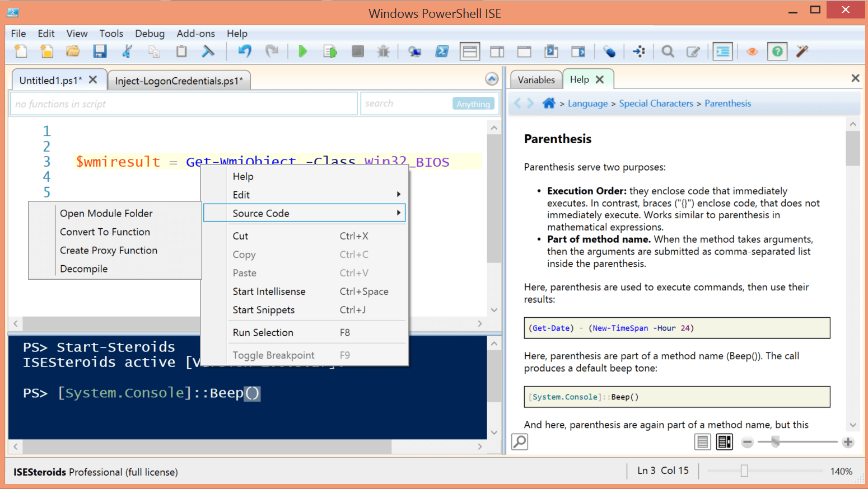
Task: Click the Parenthesis breadcrumb link
Action: pyautogui.click(x=727, y=104)
